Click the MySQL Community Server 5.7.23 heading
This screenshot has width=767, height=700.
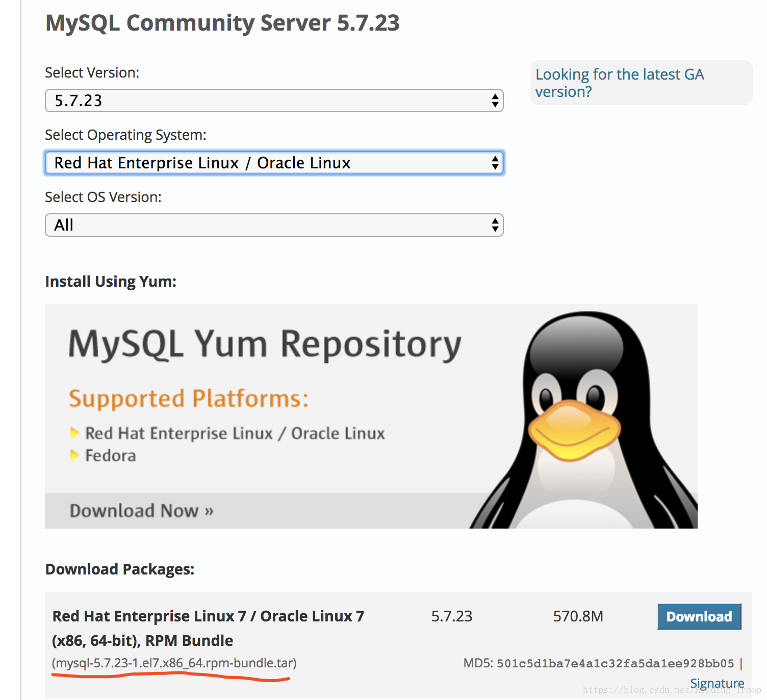coord(222,23)
